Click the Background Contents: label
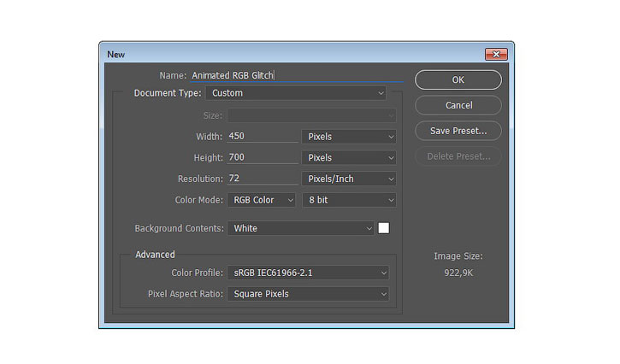This screenshot has height=364, width=620. (179, 228)
